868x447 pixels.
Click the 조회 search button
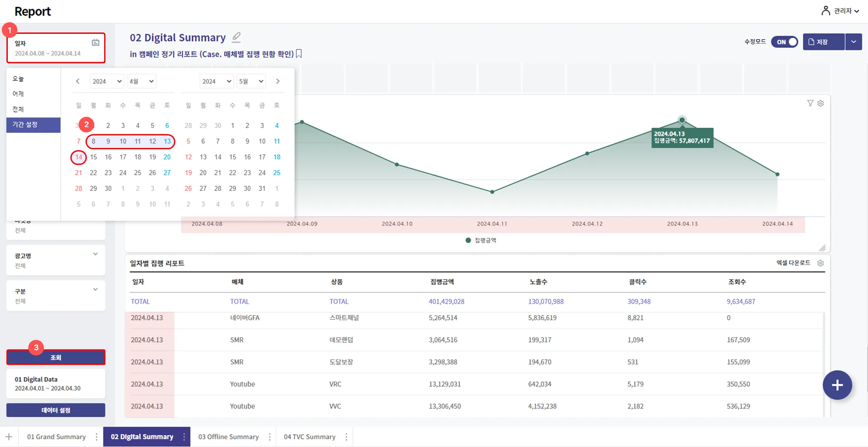click(56, 358)
